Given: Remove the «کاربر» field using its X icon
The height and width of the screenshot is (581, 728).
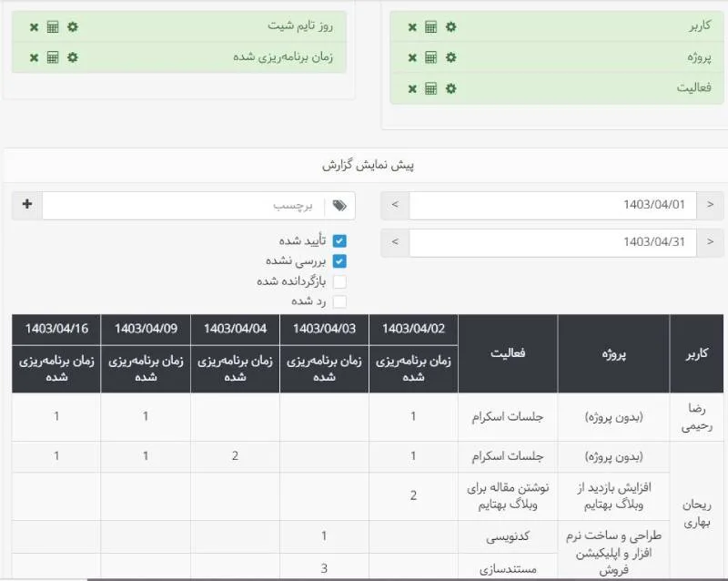Looking at the screenshot, I should tap(411, 26).
